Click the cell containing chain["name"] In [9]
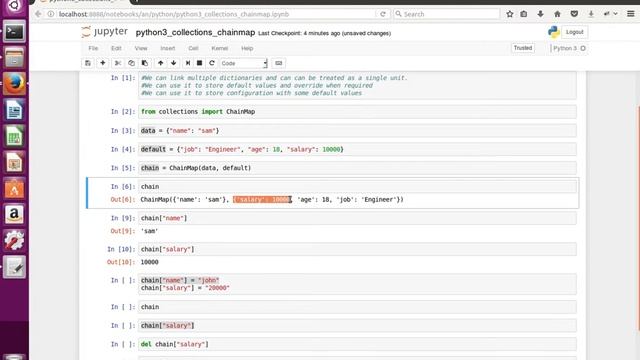 [357, 218]
